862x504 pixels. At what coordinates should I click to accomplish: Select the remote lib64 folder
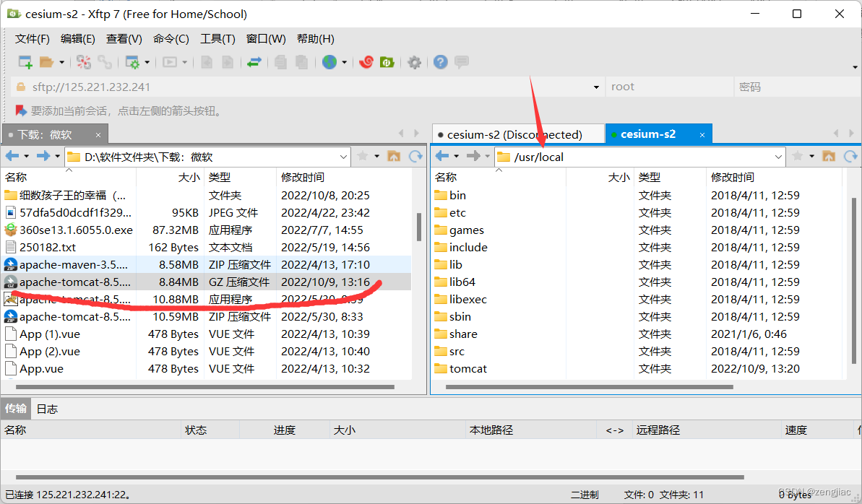click(637, 282)
